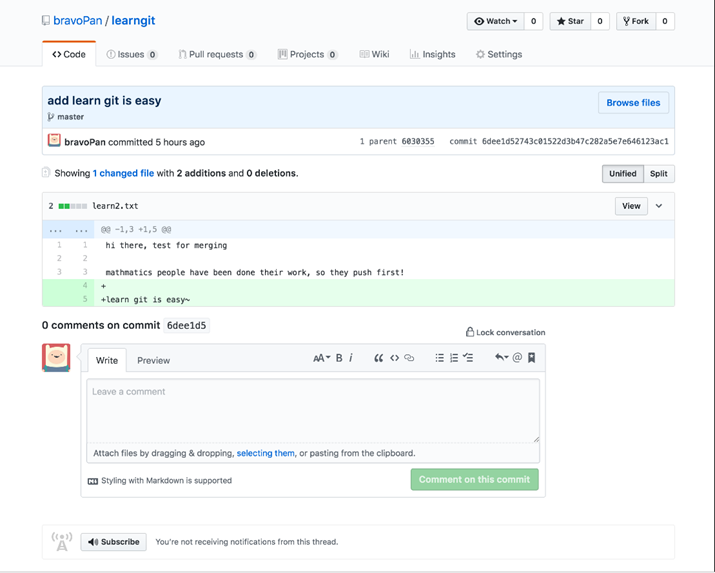Click View button for learn2.txt
Viewport: 715px width, 573px height.
631,206
